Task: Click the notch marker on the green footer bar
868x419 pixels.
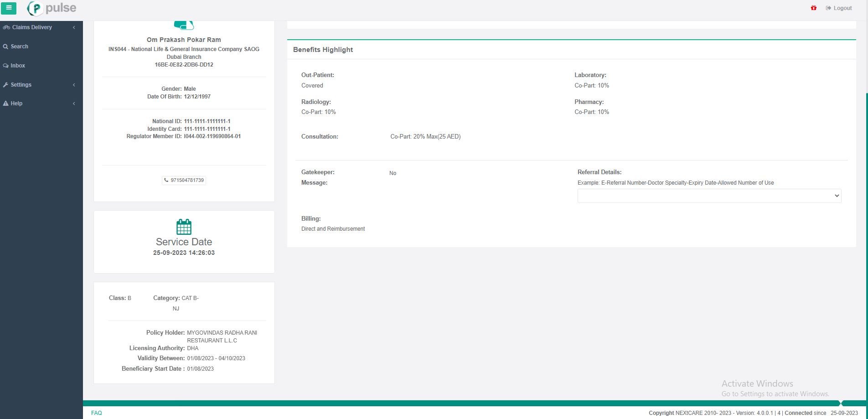Action: pos(841,403)
